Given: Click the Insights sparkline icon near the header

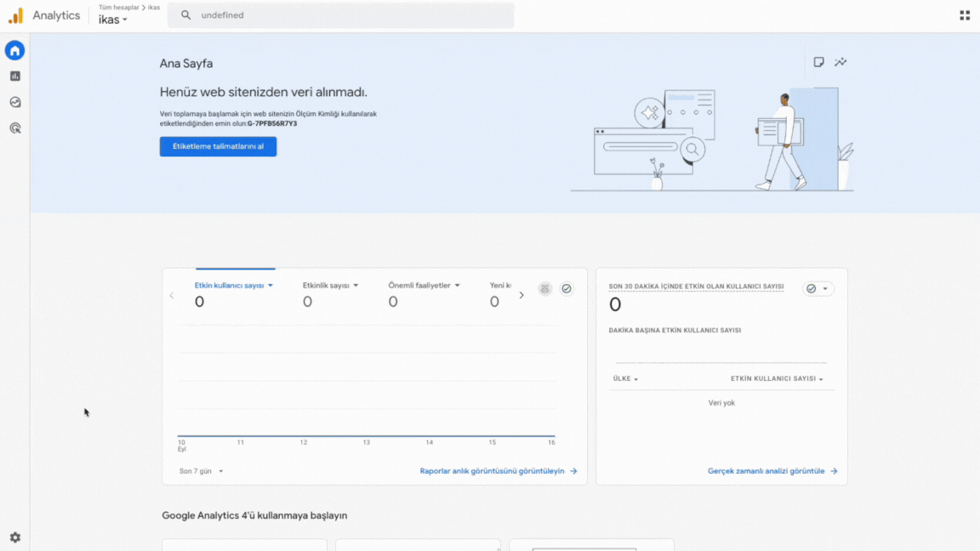Looking at the screenshot, I should [x=840, y=62].
